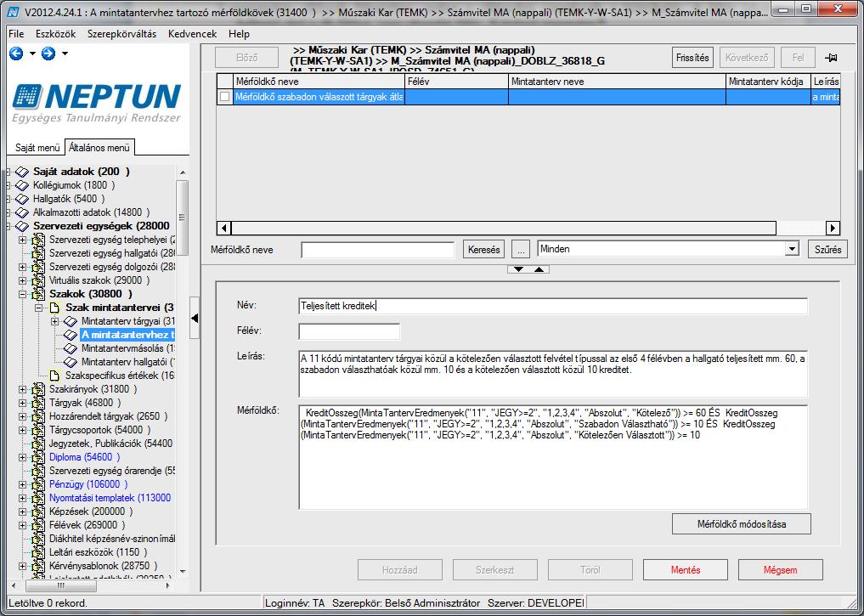Click the Mintatanterv hallgatói node icon

tap(71, 362)
